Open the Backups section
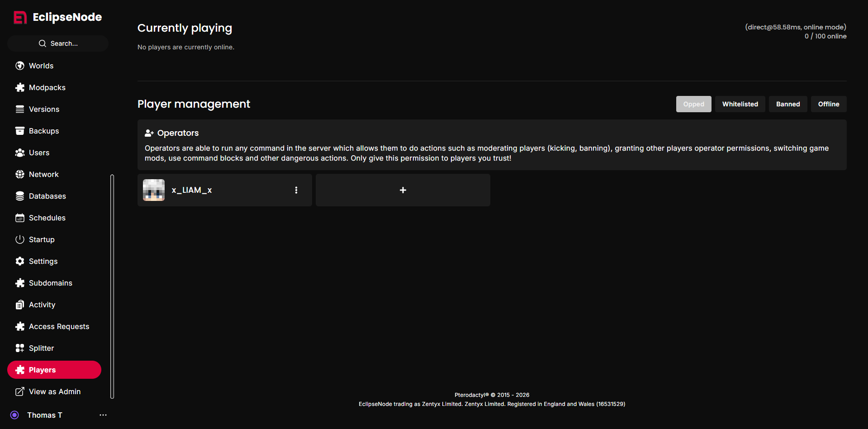 pyautogui.click(x=43, y=131)
